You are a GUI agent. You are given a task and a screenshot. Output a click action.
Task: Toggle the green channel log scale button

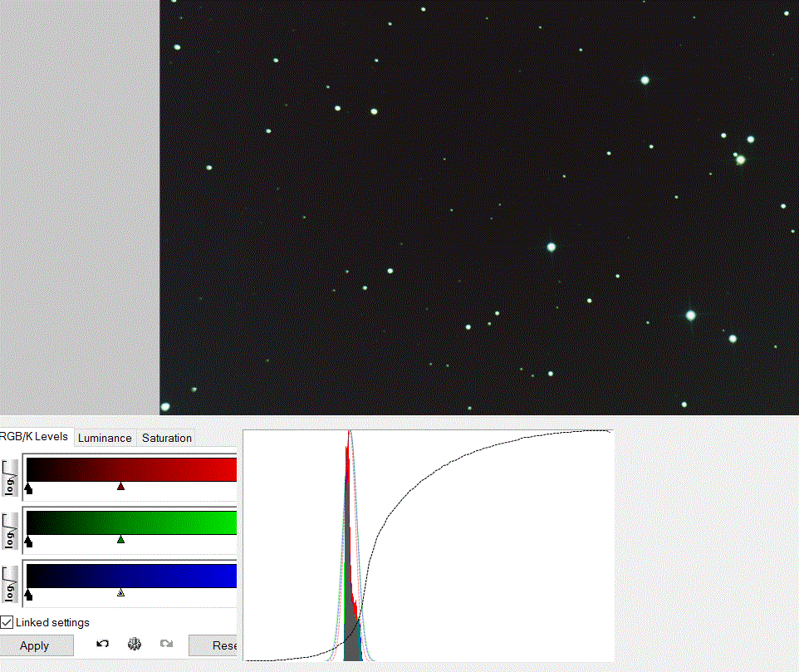(x=9, y=531)
